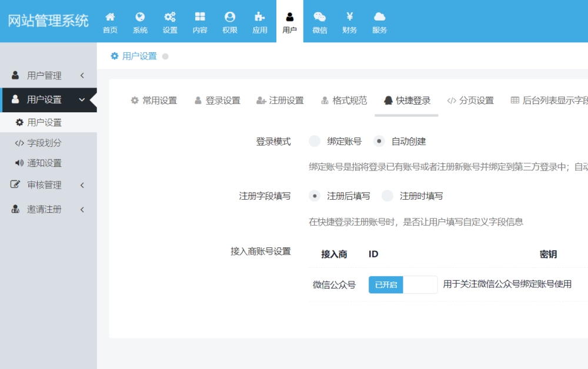This screenshot has height=369, width=588.
Task: Switch to the 注册设置 tab
Action: click(280, 100)
